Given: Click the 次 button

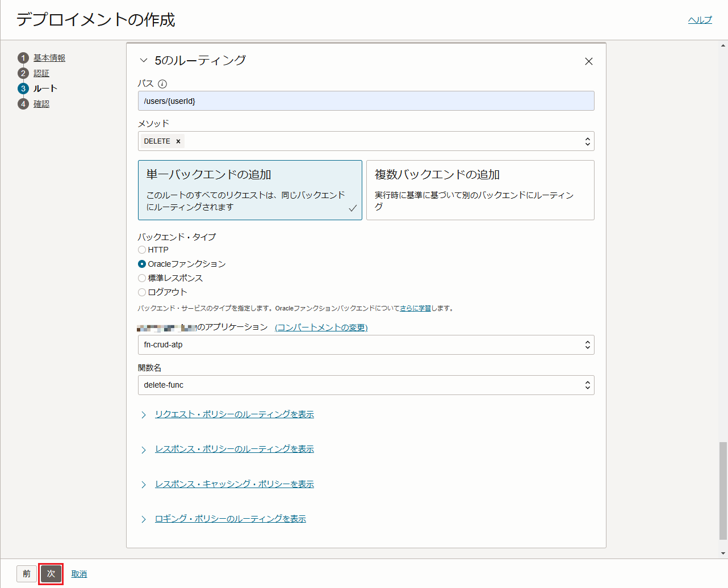Looking at the screenshot, I should [51, 574].
